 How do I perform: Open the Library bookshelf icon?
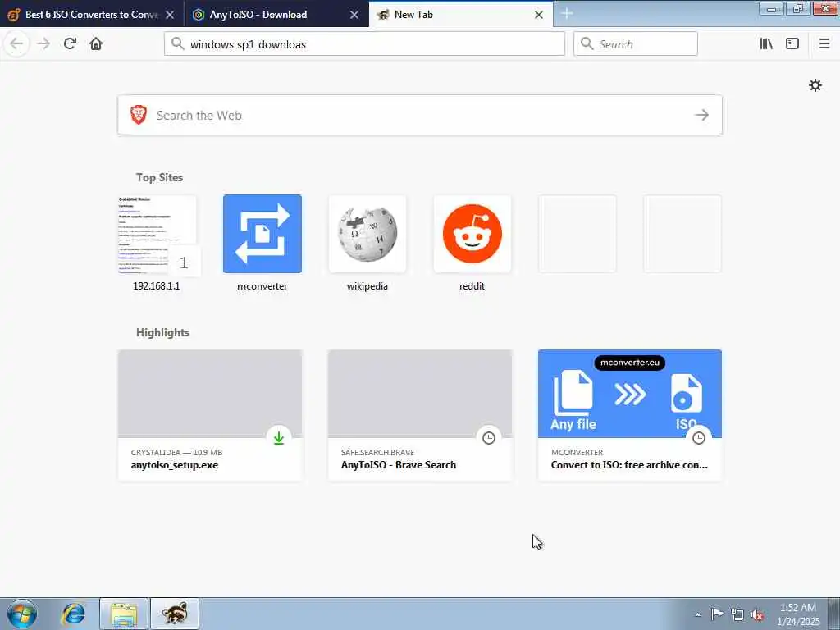point(766,43)
